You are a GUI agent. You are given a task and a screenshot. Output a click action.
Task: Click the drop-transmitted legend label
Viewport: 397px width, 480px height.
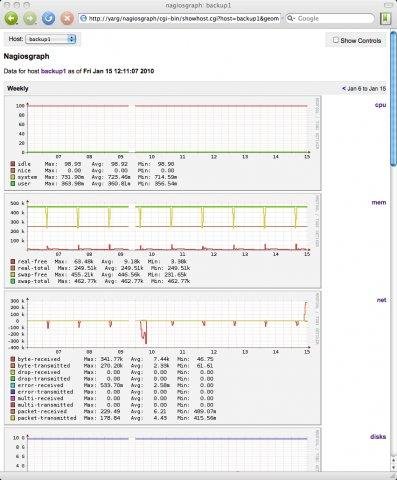tap(44, 379)
